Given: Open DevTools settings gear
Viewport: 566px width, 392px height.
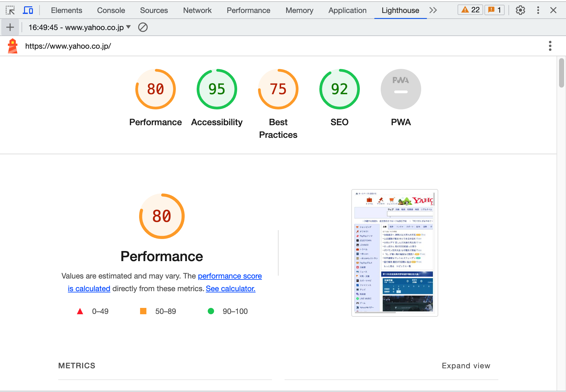Looking at the screenshot, I should coord(520,10).
